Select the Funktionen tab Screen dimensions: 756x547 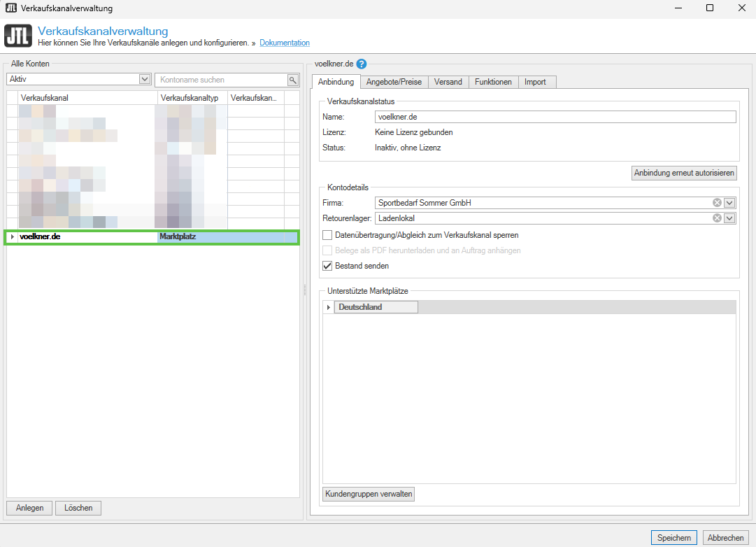click(x=493, y=82)
